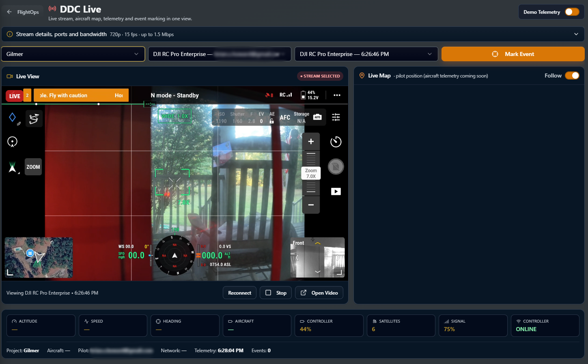Click the three-dot menu in video

(x=337, y=95)
